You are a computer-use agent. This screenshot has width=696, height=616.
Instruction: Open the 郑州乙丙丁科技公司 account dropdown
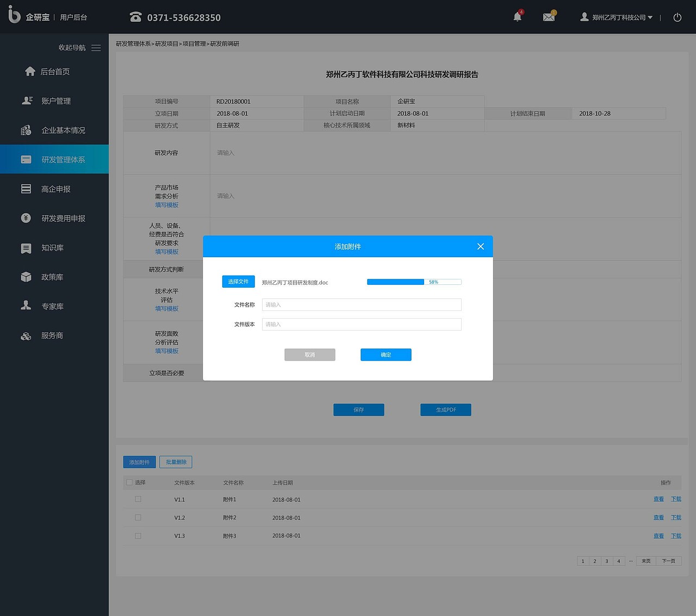coord(622,17)
